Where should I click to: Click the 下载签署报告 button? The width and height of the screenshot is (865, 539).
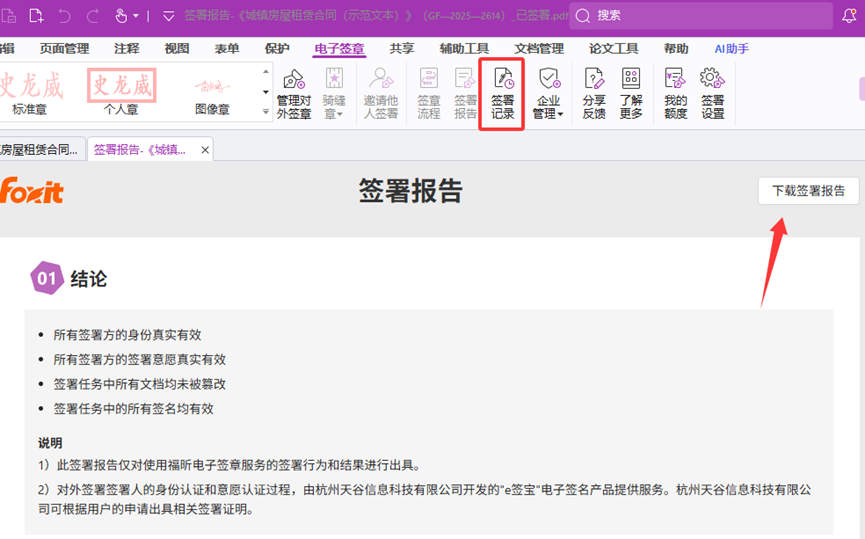(x=808, y=190)
